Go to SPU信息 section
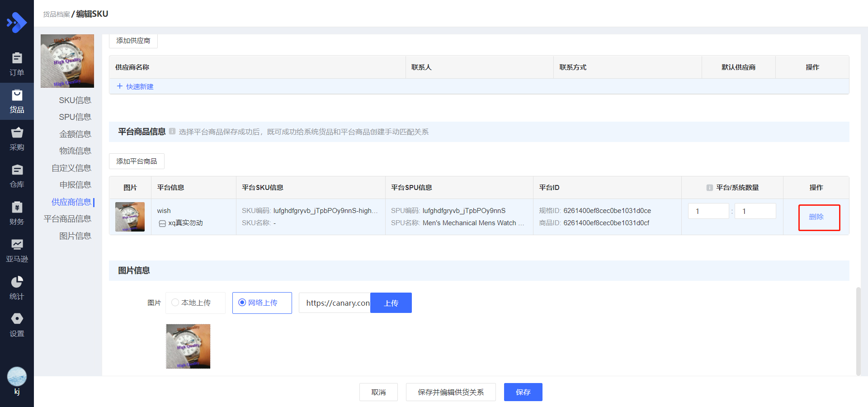Viewport: 868px width, 407px height. click(75, 117)
